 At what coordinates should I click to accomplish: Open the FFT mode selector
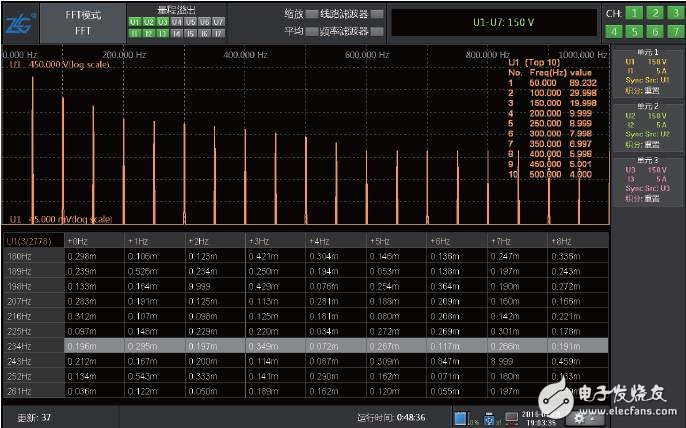click(x=83, y=23)
